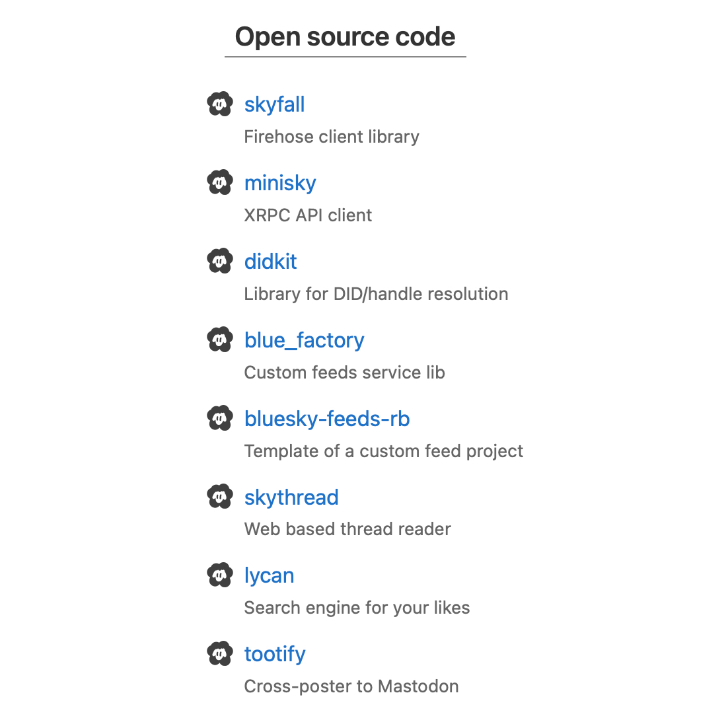Click the "Open source code" heading
Screen dimensions: 728x728
click(345, 37)
